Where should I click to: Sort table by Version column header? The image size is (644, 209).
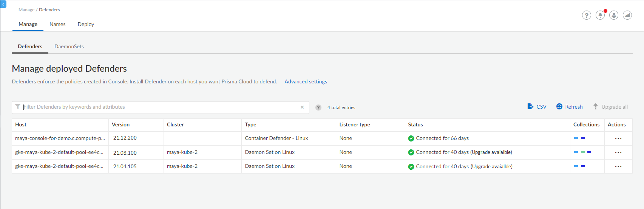120,124
